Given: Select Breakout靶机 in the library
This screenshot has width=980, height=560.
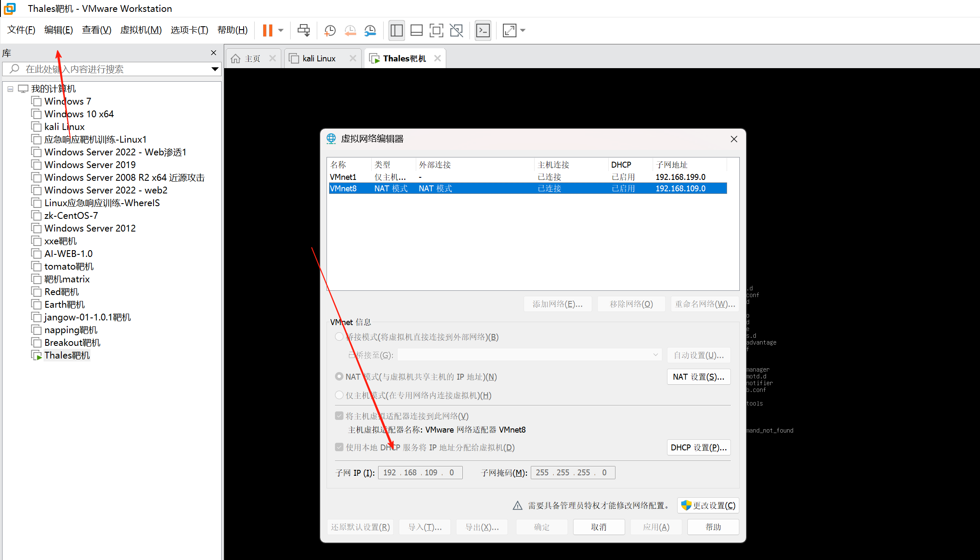Looking at the screenshot, I should 72,343.
